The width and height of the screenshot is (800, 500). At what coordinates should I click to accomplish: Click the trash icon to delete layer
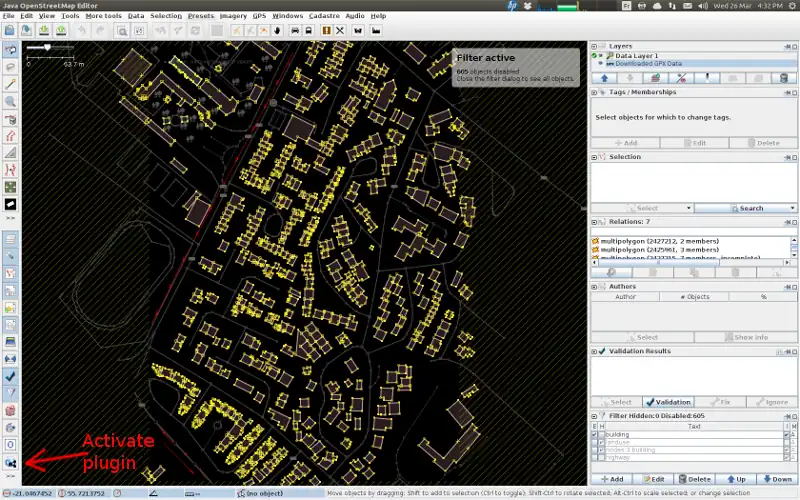coord(784,78)
